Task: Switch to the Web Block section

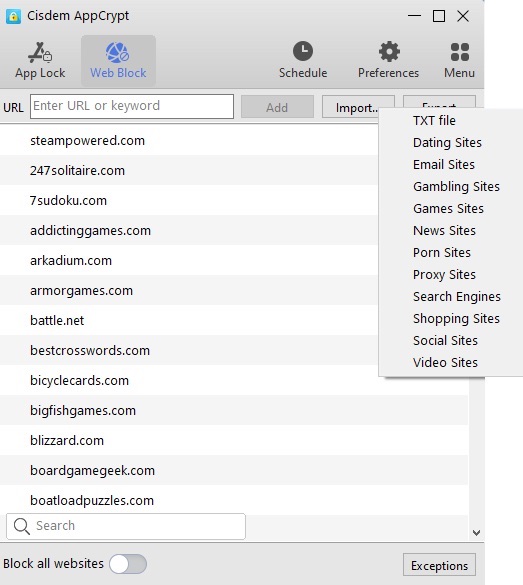Action: click(x=118, y=61)
